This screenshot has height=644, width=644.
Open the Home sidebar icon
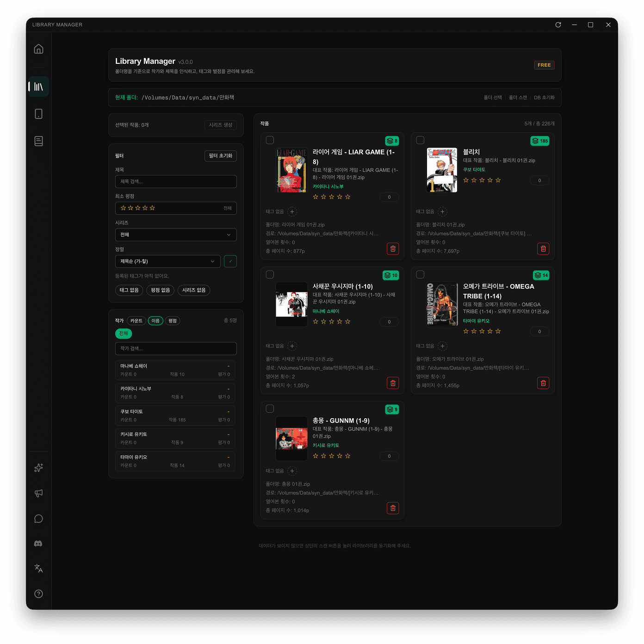tap(38, 49)
